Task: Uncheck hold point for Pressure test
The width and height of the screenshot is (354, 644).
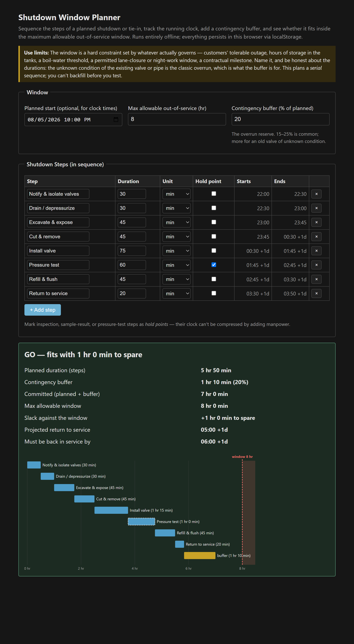Action: (214, 265)
